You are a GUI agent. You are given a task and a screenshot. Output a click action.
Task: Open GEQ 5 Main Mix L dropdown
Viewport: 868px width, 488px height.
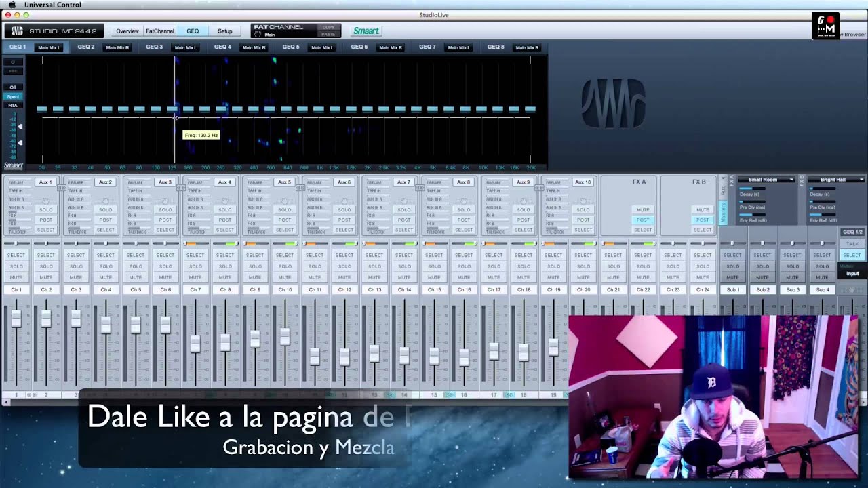(322, 47)
